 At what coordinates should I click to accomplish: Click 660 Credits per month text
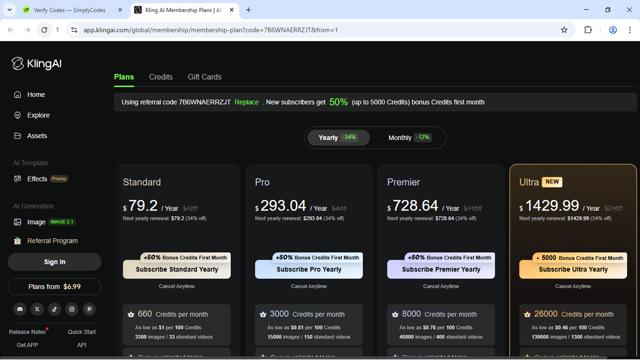click(x=173, y=314)
